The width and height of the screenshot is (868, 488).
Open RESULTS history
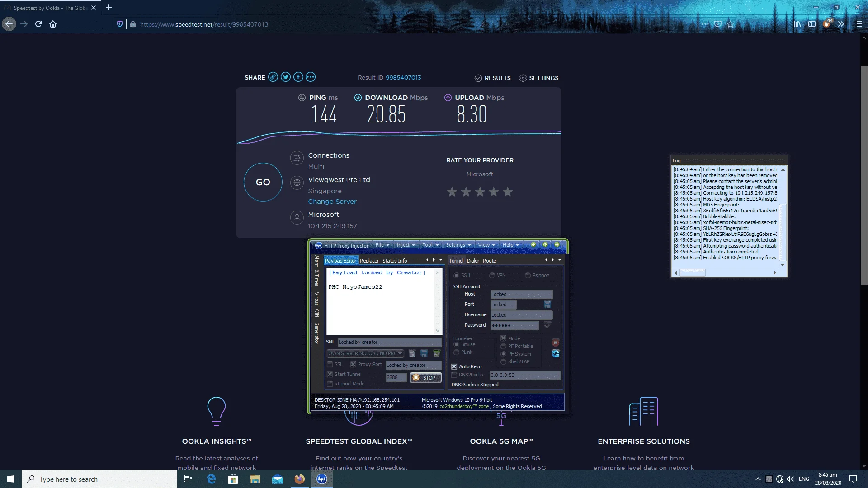pos(493,78)
